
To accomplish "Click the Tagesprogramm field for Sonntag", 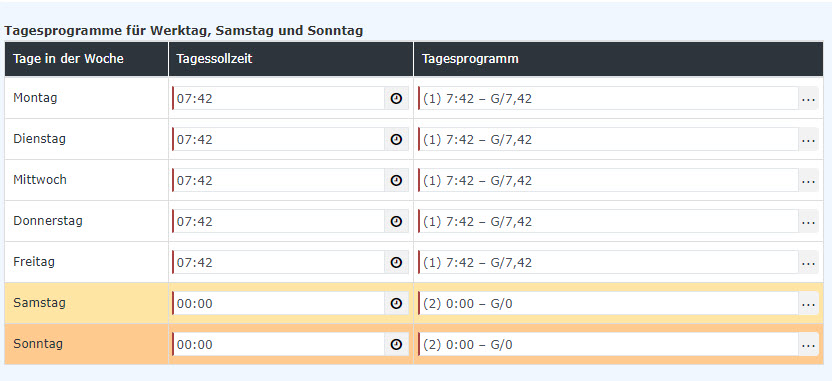I will (608, 344).
